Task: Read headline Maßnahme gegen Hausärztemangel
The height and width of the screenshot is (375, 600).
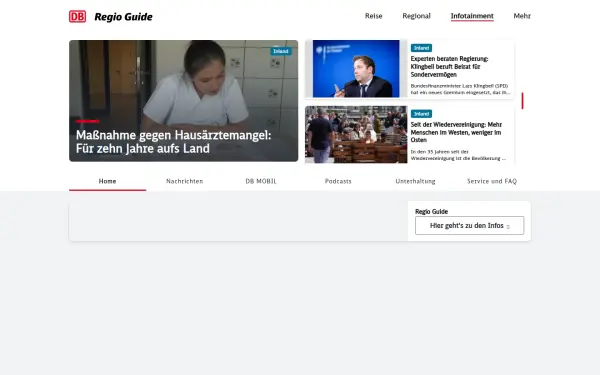Action: (x=173, y=142)
